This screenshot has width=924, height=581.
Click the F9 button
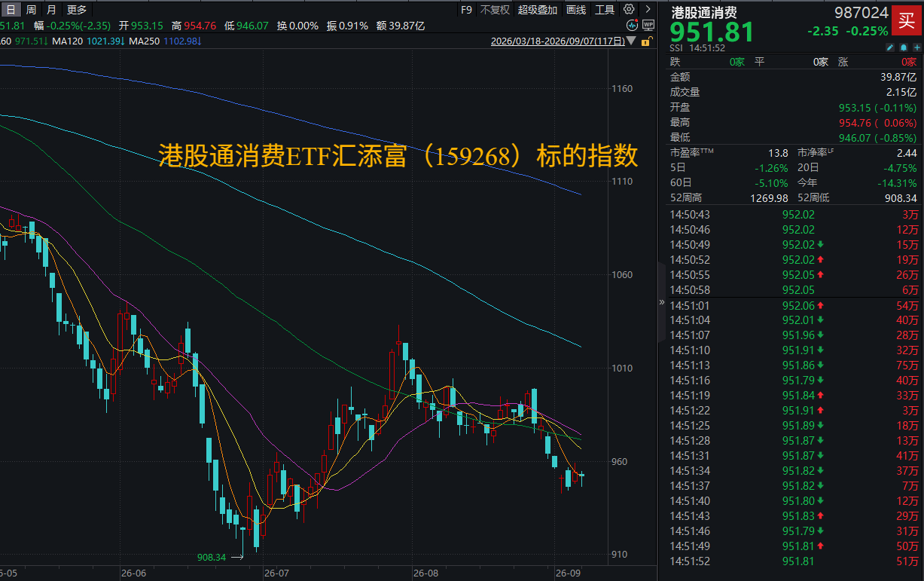point(466,10)
